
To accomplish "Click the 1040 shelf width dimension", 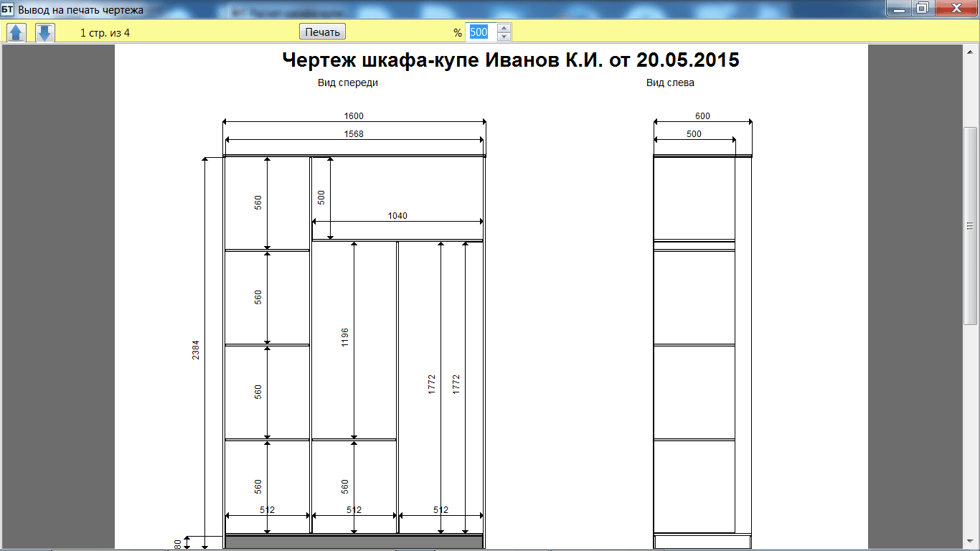I will 397,216.
